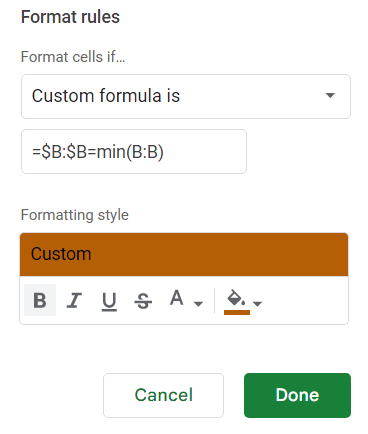Click 'min(B:B)' inside the formula box

(x=130, y=152)
